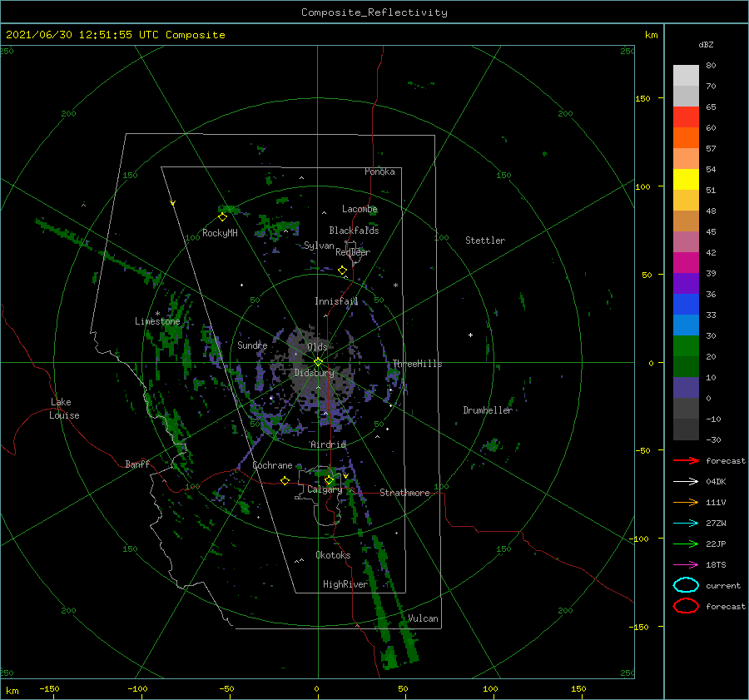The width and height of the screenshot is (749, 700).
Task: Click the Cochrane city label
Action: pos(272,465)
